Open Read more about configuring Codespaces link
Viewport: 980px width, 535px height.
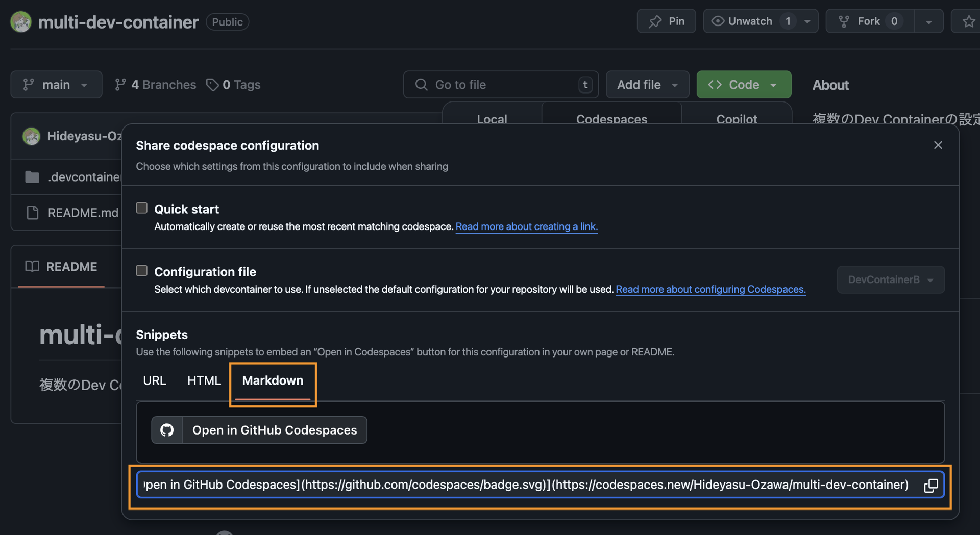[x=710, y=289]
